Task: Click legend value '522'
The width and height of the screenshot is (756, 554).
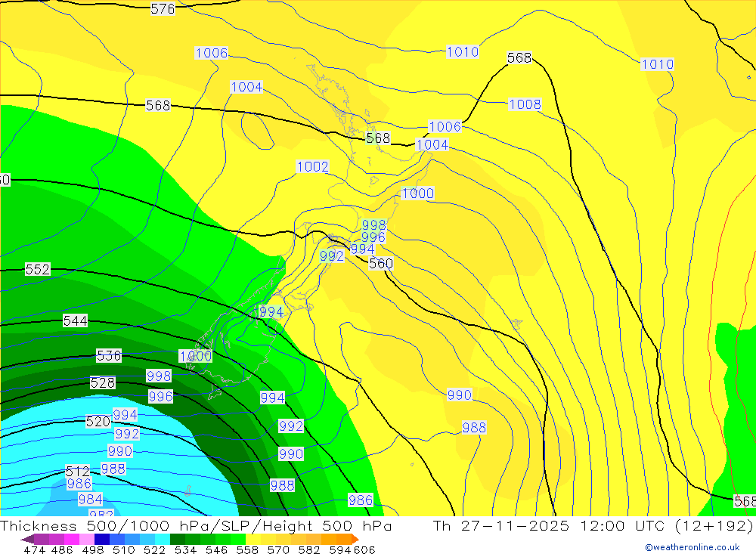Action: (x=155, y=549)
